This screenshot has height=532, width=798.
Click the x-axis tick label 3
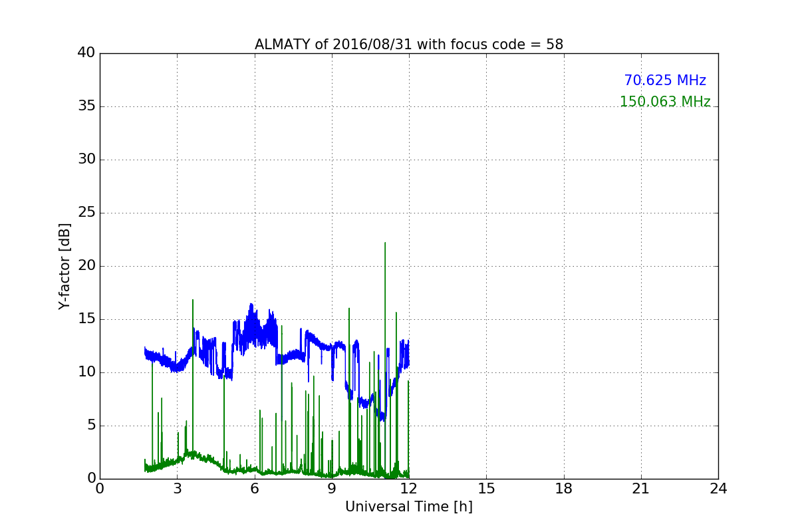(x=177, y=489)
